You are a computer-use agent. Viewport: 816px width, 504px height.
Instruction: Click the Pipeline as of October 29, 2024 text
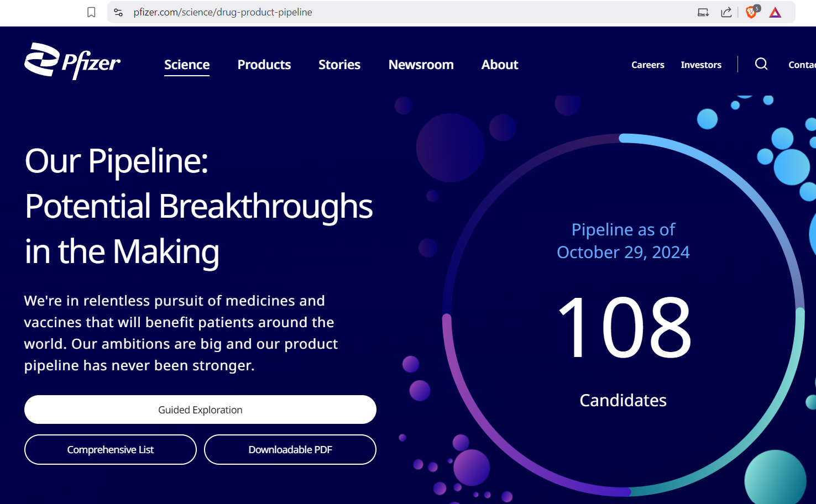tap(623, 241)
